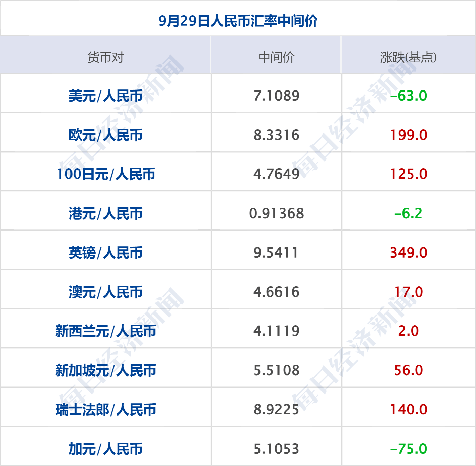Viewport: 476px width, 466px height.
Task: Click the 澳元/人民币 currency pair label
Action: coord(106,291)
